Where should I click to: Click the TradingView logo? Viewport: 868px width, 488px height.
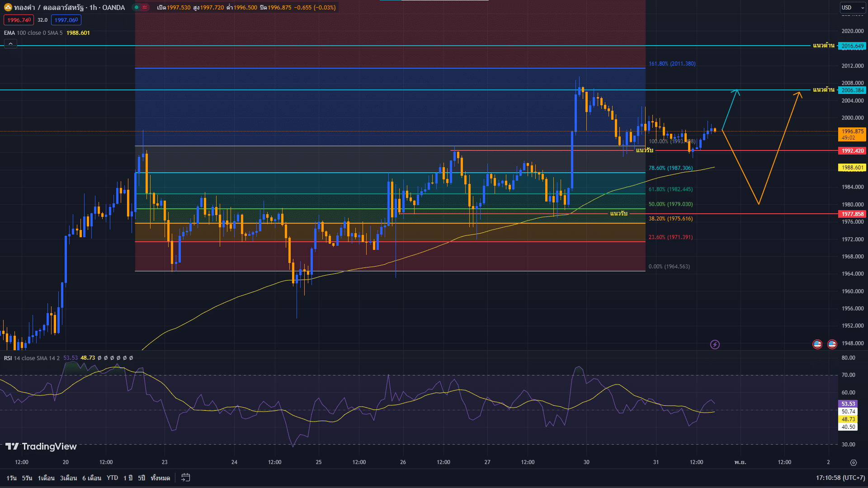[41, 446]
